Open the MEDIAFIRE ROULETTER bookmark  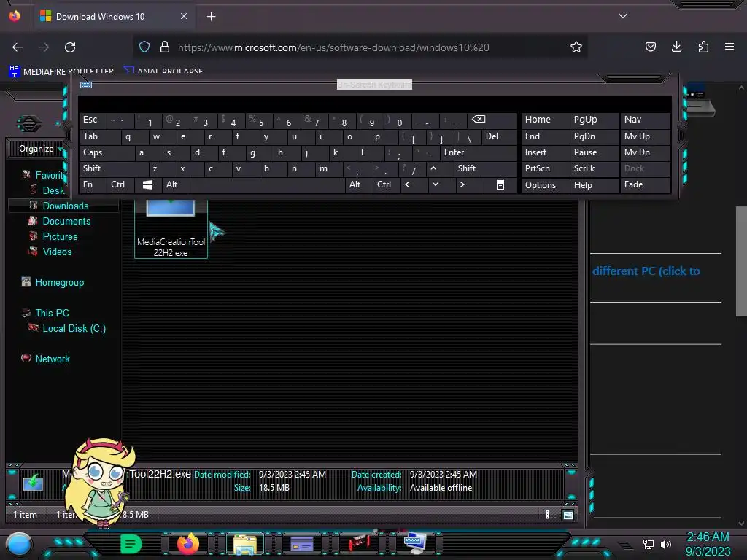coord(61,71)
